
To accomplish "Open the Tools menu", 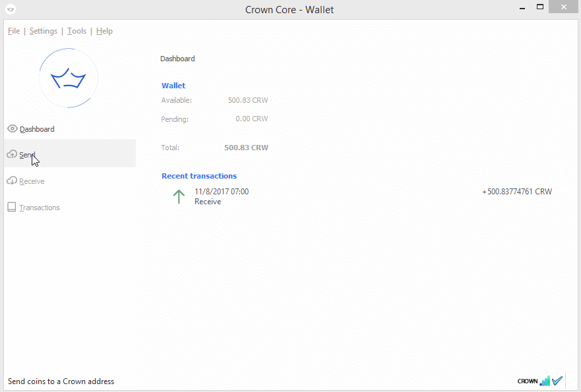I will coord(76,31).
